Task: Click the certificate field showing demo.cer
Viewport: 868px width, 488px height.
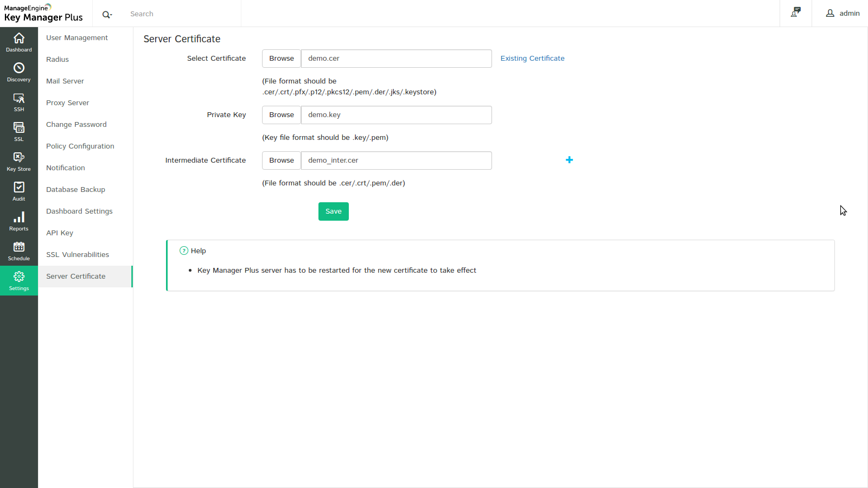Action: [397, 59]
